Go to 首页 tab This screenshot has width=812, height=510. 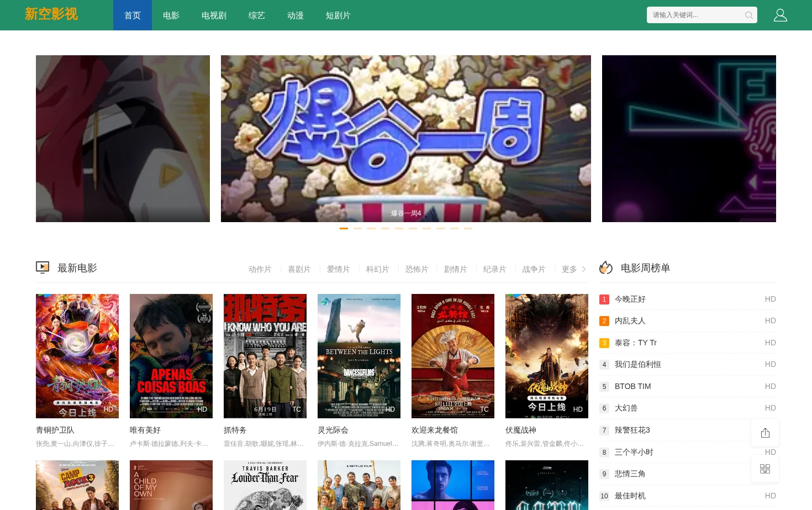point(133,15)
